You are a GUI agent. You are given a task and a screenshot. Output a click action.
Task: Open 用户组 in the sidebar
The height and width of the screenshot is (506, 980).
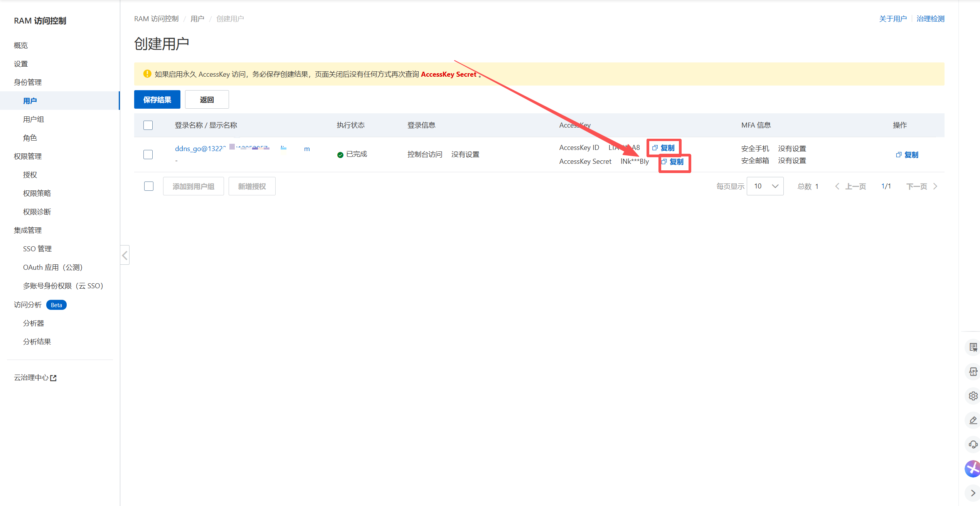pyautogui.click(x=34, y=119)
